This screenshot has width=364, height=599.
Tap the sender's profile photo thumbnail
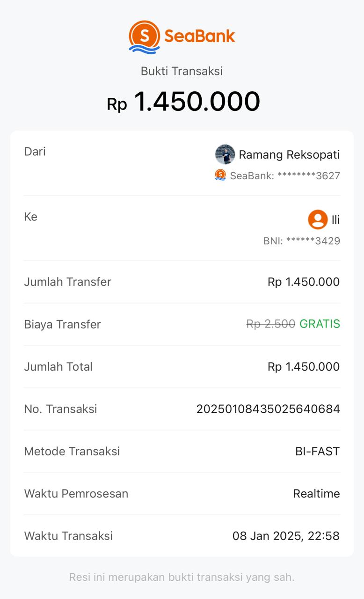(225, 154)
